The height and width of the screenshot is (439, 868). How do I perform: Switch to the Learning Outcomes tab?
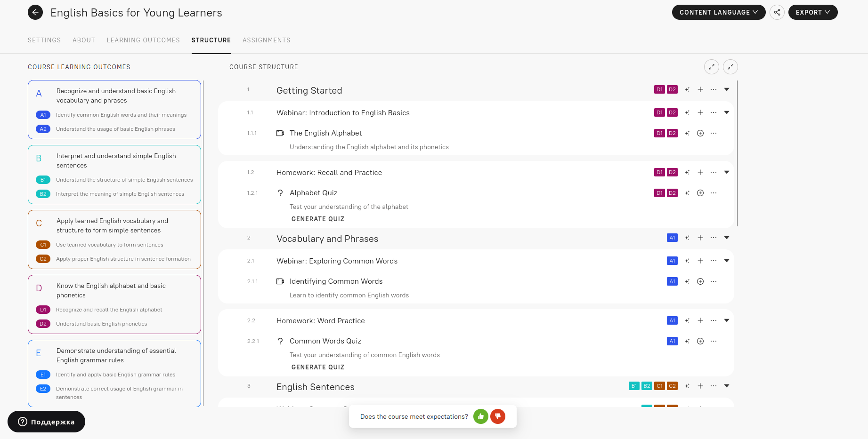point(143,40)
